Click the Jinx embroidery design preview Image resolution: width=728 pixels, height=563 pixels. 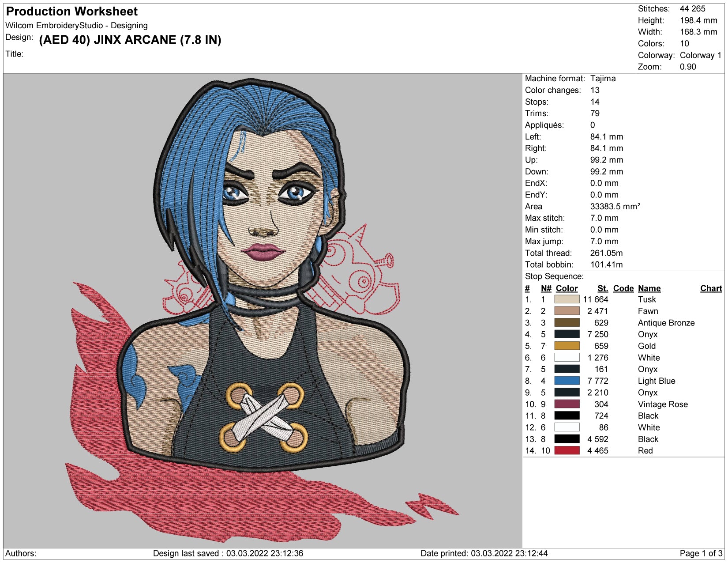click(x=263, y=311)
